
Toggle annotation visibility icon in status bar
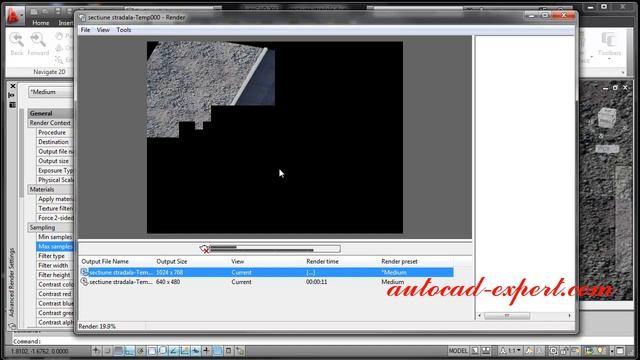click(x=529, y=351)
